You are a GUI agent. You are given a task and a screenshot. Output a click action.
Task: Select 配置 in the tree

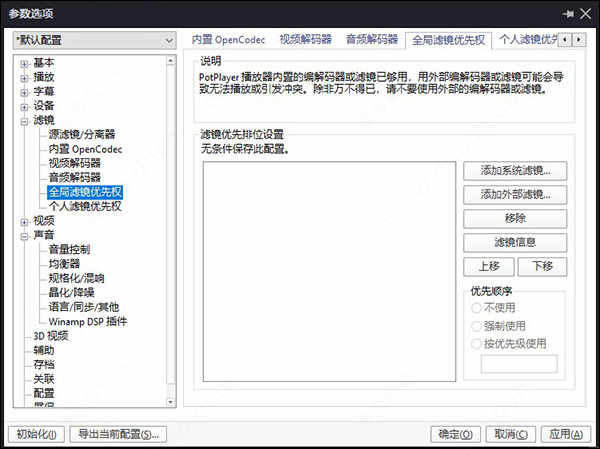[44, 393]
